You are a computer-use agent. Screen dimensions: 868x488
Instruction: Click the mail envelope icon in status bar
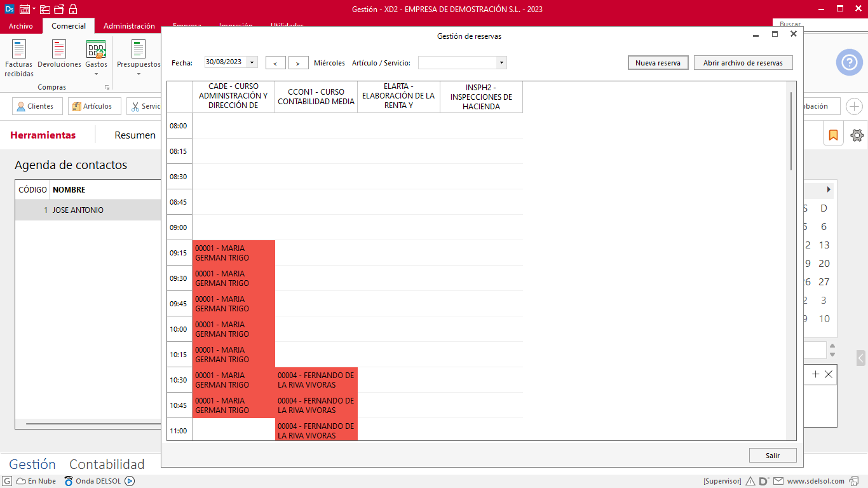779,481
